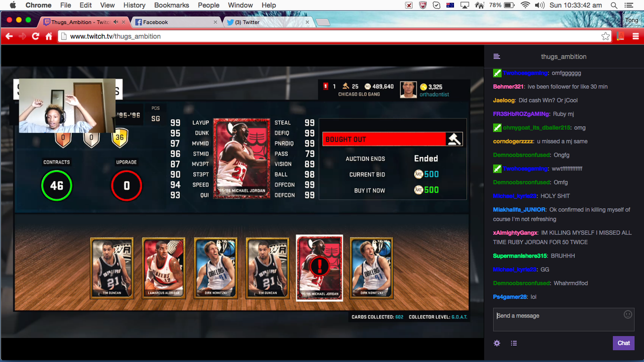Click username Jaeloog in chat
Screen dimensions: 644x362
tap(504, 100)
